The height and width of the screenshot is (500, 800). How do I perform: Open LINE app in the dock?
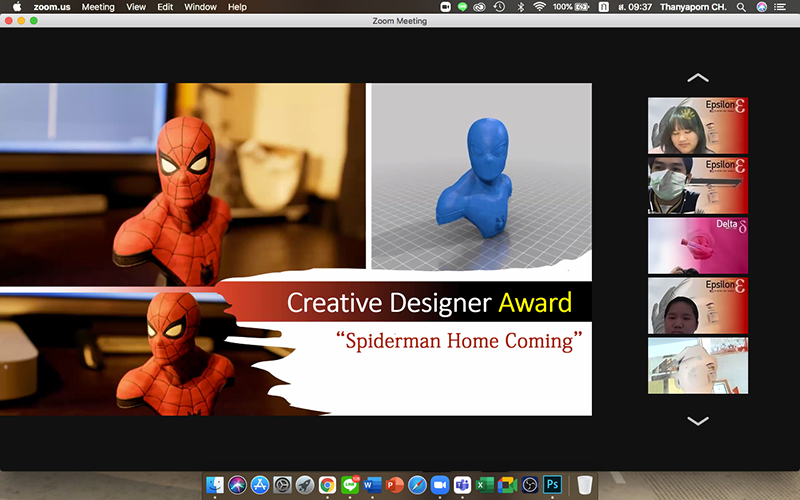coord(350,485)
